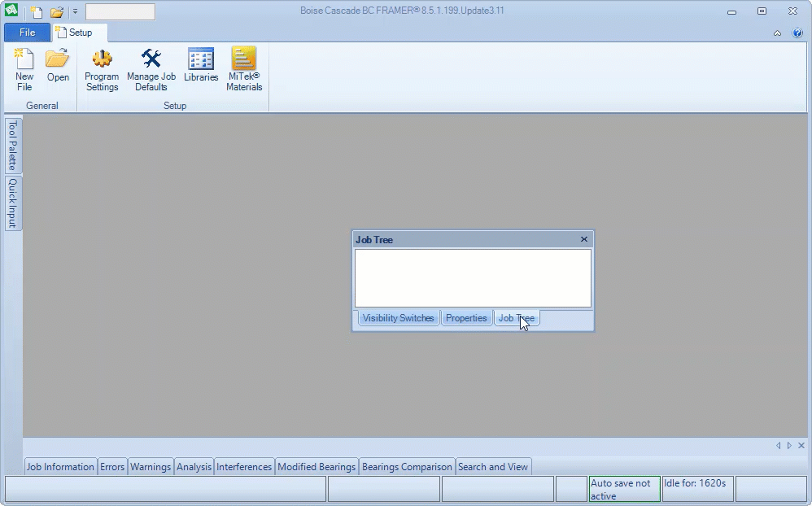
Task: Click the Job Tree empty list area
Action: coord(473,278)
